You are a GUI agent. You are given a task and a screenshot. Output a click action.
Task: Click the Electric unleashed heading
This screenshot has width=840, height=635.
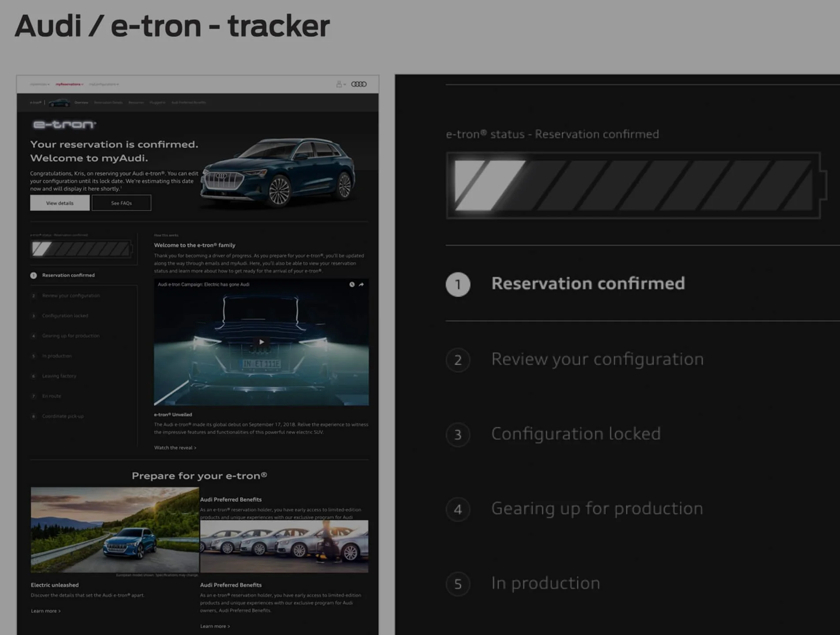(x=55, y=585)
